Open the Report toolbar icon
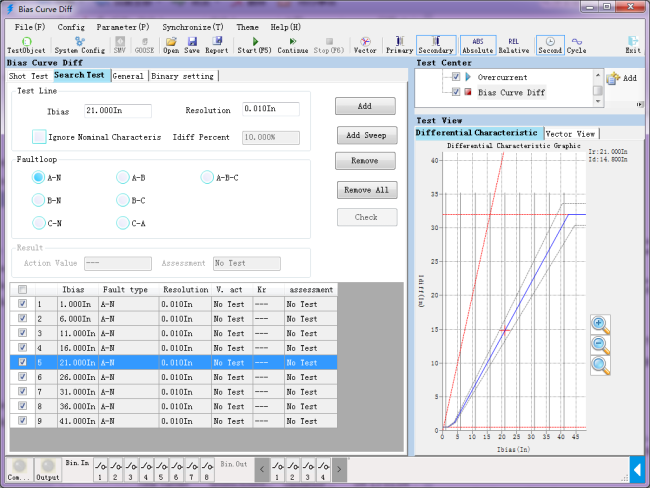 click(216, 44)
